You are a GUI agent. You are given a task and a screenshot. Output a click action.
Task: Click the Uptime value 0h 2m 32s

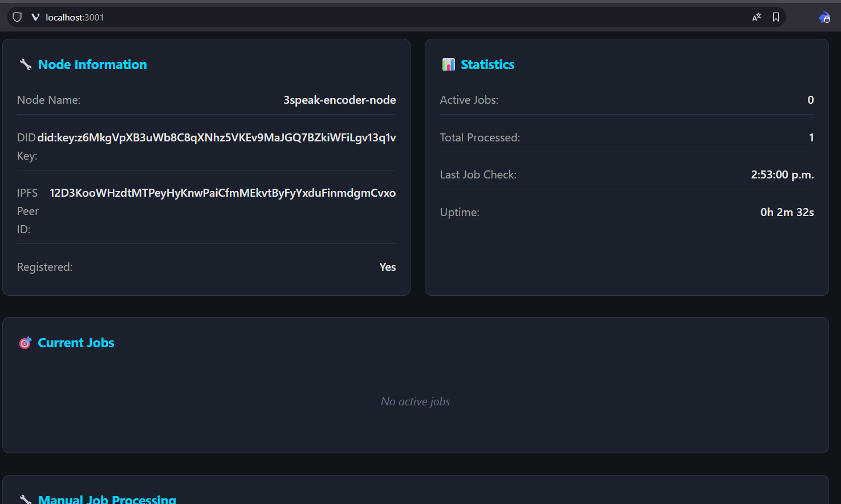pos(787,212)
